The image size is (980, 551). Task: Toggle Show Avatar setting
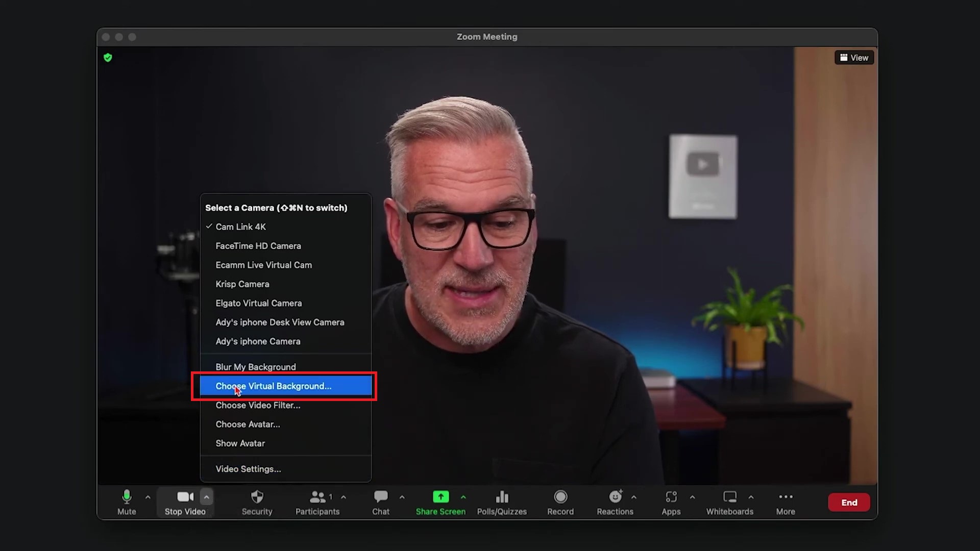click(239, 443)
